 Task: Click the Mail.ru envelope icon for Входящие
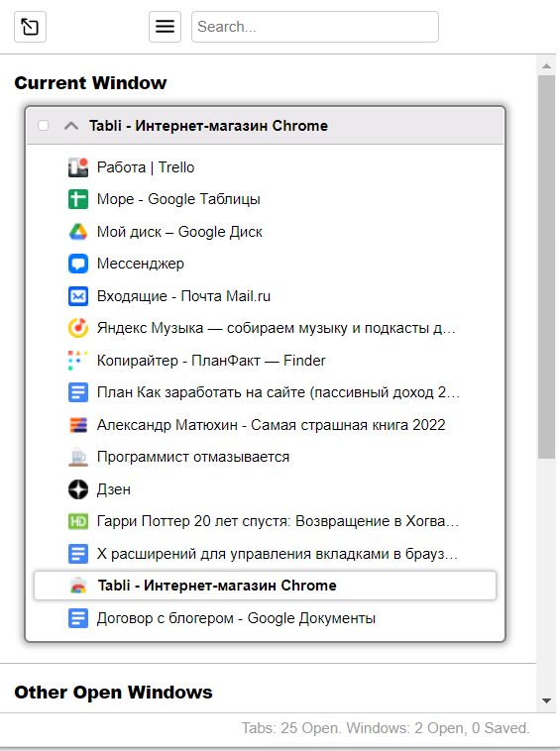[x=78, y=296]
